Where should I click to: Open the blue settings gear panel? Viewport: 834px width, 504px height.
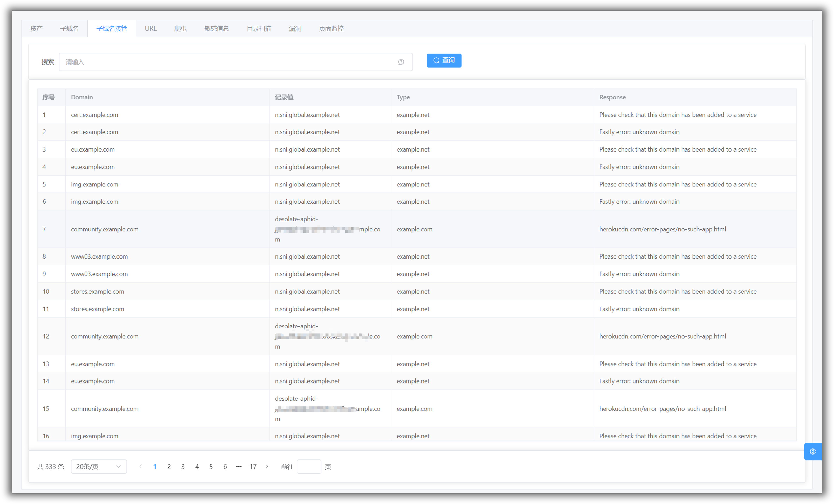click(812, 451)
